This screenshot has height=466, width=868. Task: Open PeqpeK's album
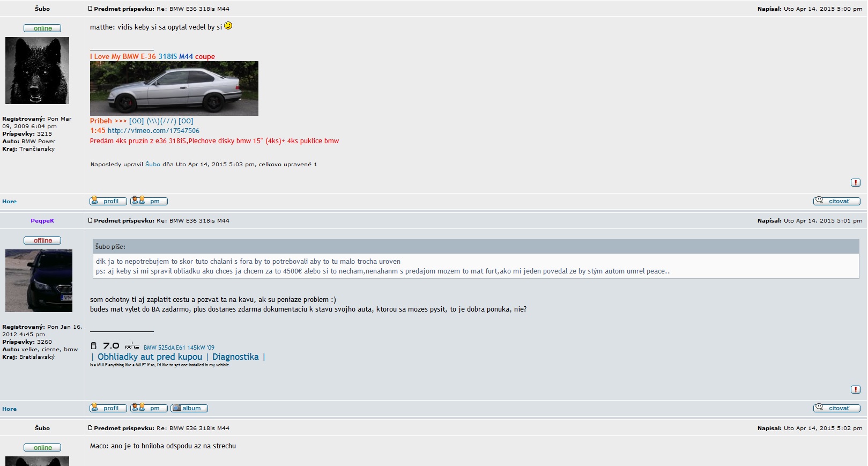(x=189, y=408)
